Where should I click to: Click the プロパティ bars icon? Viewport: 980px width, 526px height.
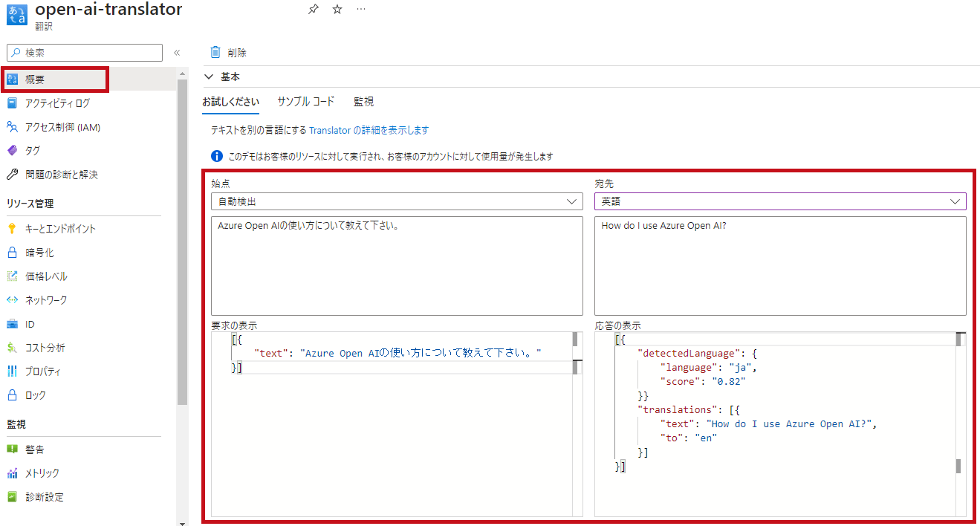[x=12, y=371]
